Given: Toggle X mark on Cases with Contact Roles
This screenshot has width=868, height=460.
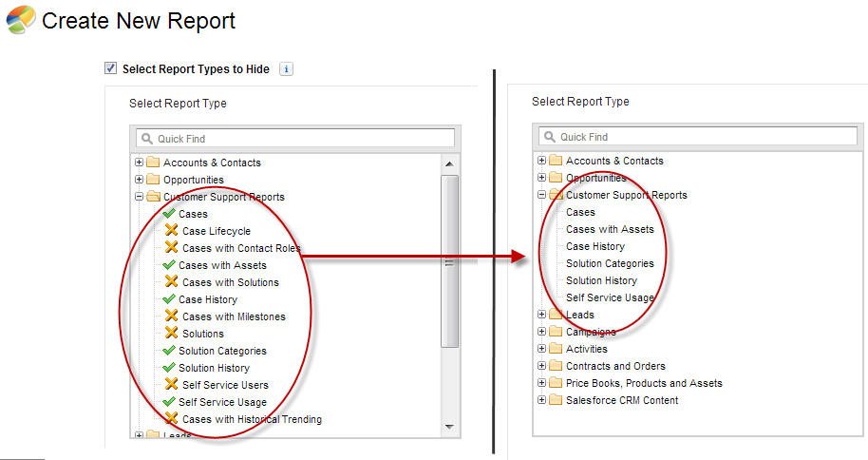Looking at the screenshot, I should pos(172,247).
